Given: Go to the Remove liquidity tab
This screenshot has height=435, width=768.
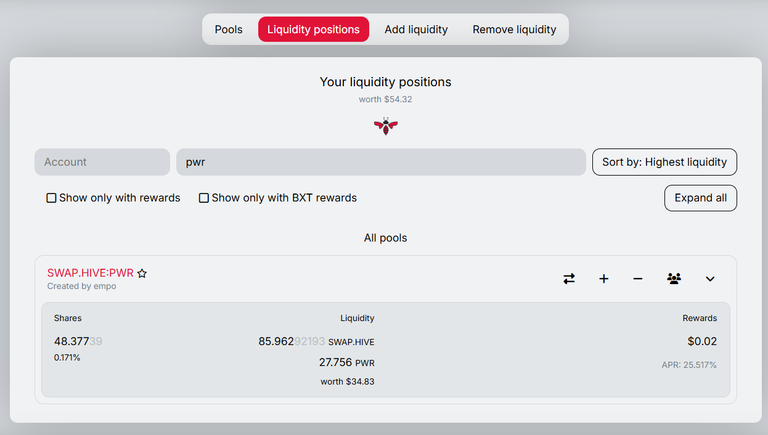Looking at the screenshot, I should click(x=514, y=29).
